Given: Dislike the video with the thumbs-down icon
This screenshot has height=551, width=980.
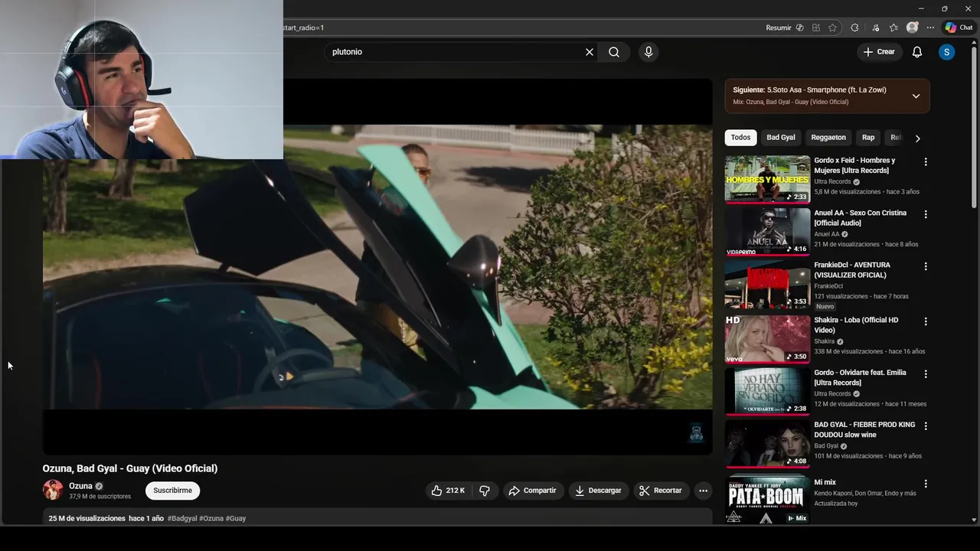Looking at the screenshot, I should pos(485,491).
